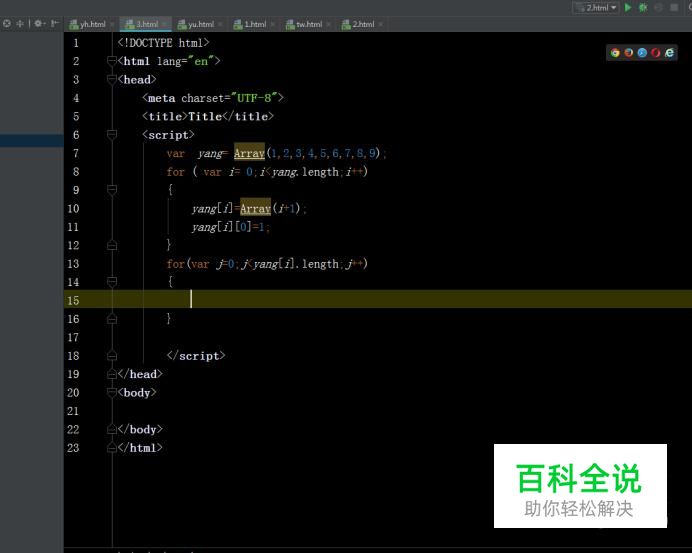Screen dimensions: 692x553
Task: Click the meta charset UTF-8 line
Action: pos(213,98)
